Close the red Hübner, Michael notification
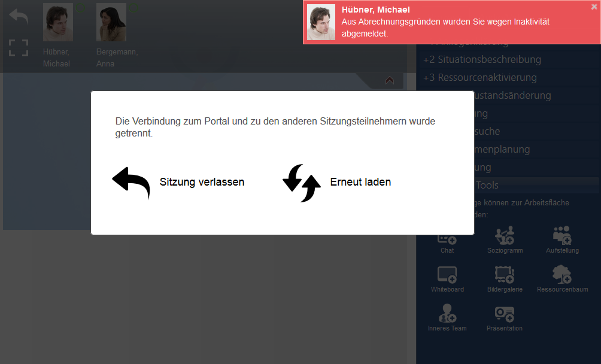Screen dimensions: 601x364 pyautogui.click(x=594, y=7)
